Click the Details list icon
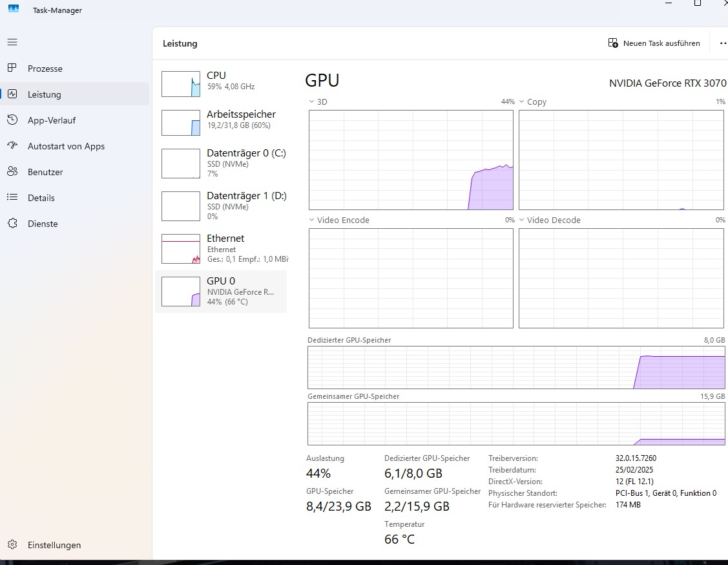 coord(12,197)
